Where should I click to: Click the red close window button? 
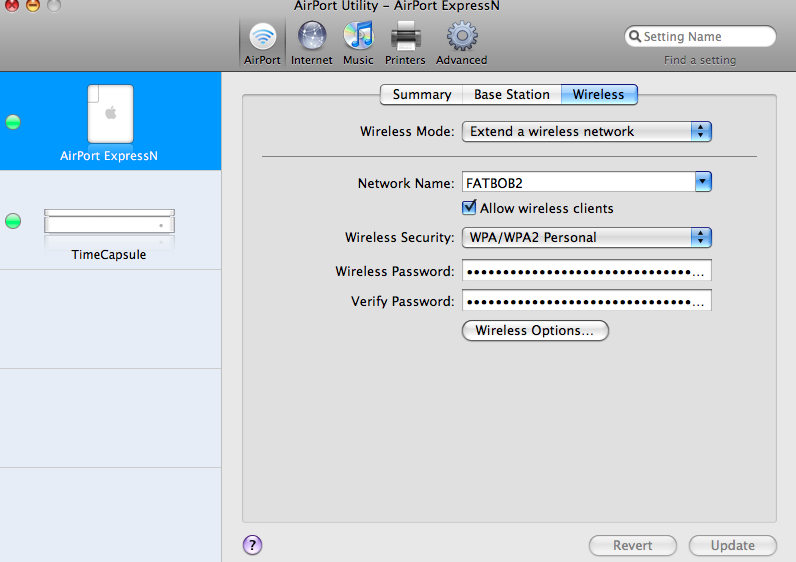11,5
